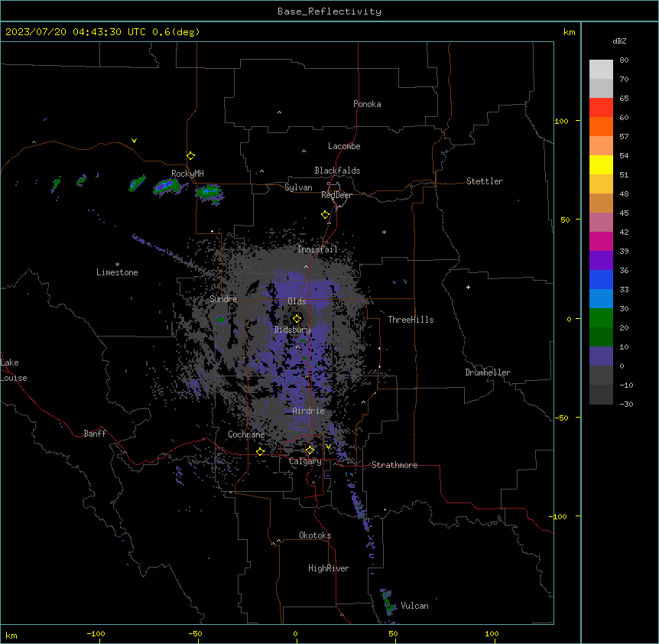Click the 0 tick on horizontal km axis

pyautogui.click(x=295, y=633)
